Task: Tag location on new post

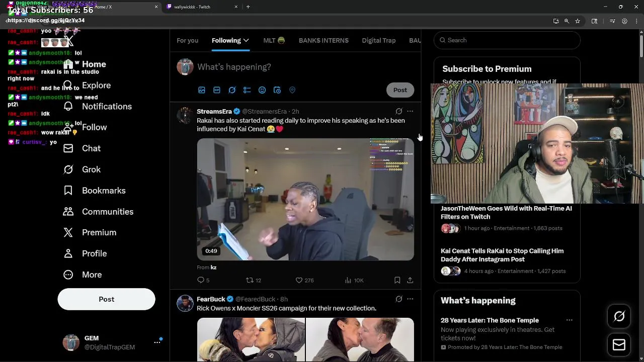Action: point(292,90)
